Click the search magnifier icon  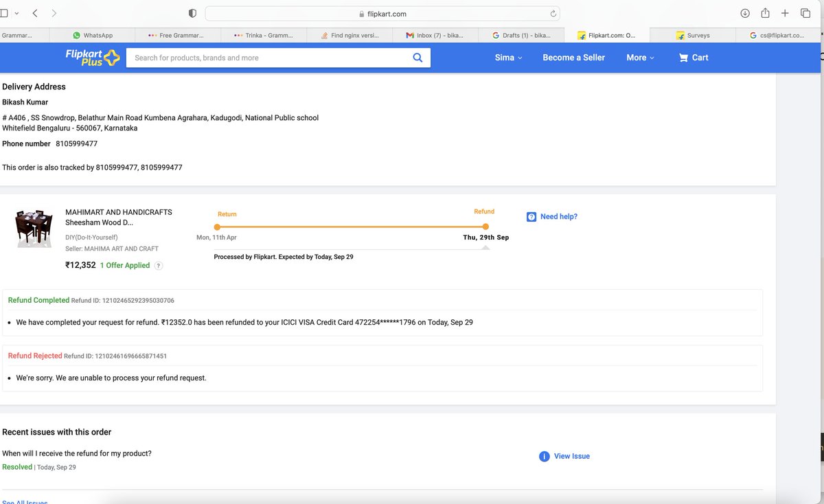tap(417, 58)
